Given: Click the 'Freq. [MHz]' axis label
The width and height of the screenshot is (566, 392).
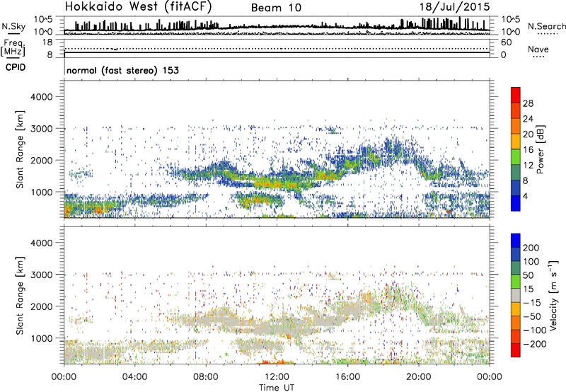Looking at the screenshot, I should coord(13,48).
